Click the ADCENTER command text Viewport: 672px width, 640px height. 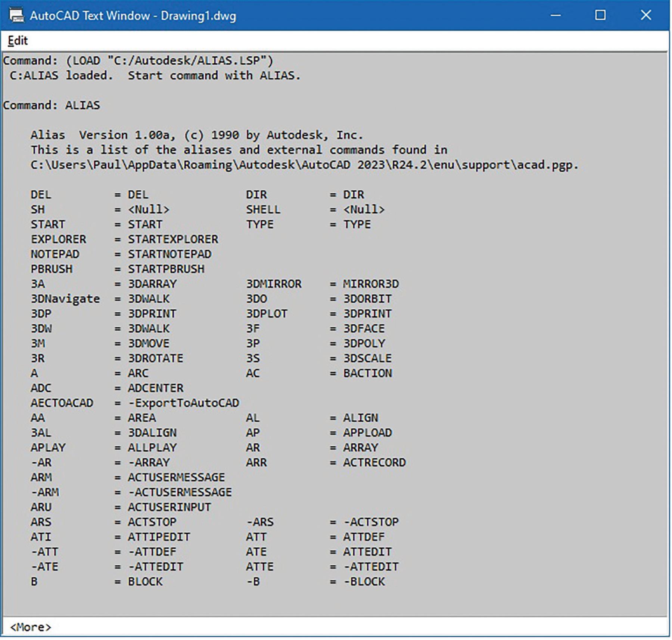click(156, 388)
